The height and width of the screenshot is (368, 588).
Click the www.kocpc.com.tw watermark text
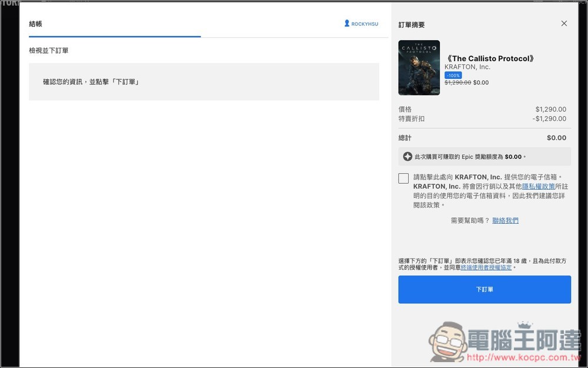527,358
